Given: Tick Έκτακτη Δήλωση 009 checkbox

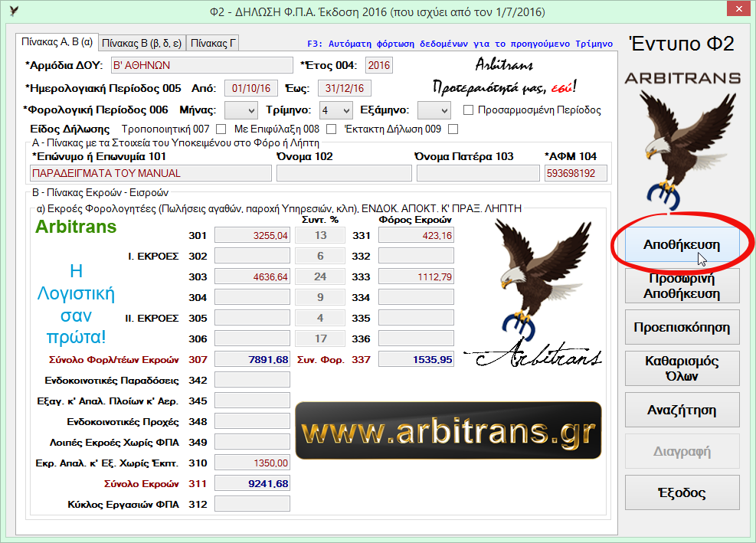Looking at the screenshot, I should (x=453, y=129).
